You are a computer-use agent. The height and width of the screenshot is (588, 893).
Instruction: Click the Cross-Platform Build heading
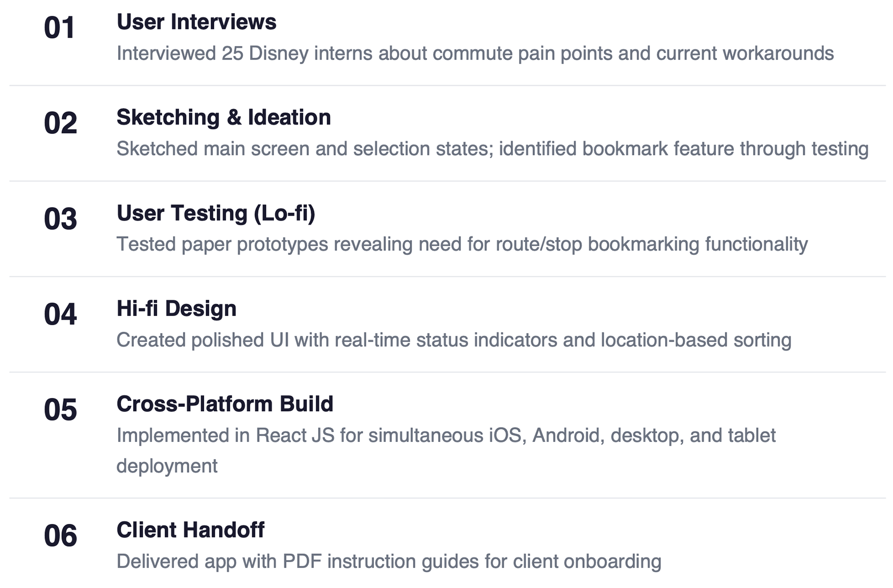tap(225, 404)
